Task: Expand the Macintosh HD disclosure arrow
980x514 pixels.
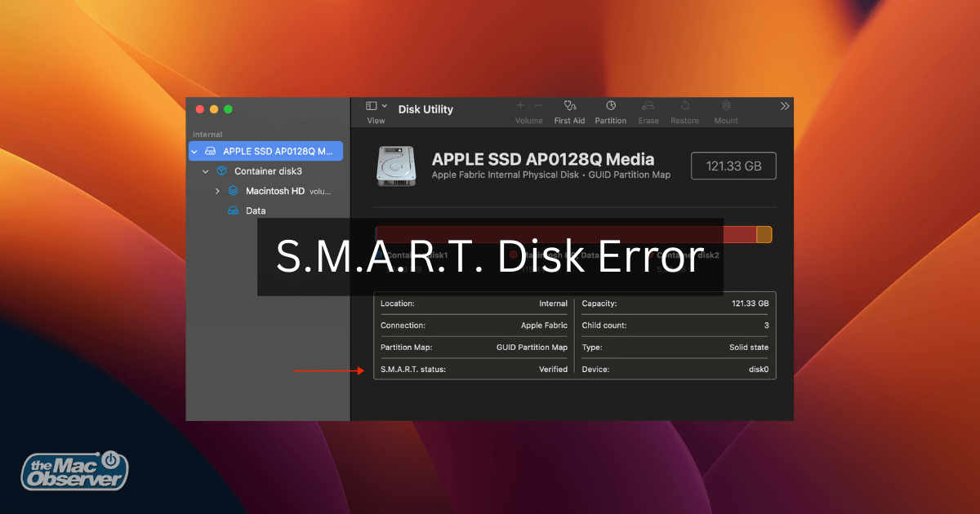Action: 217,191
